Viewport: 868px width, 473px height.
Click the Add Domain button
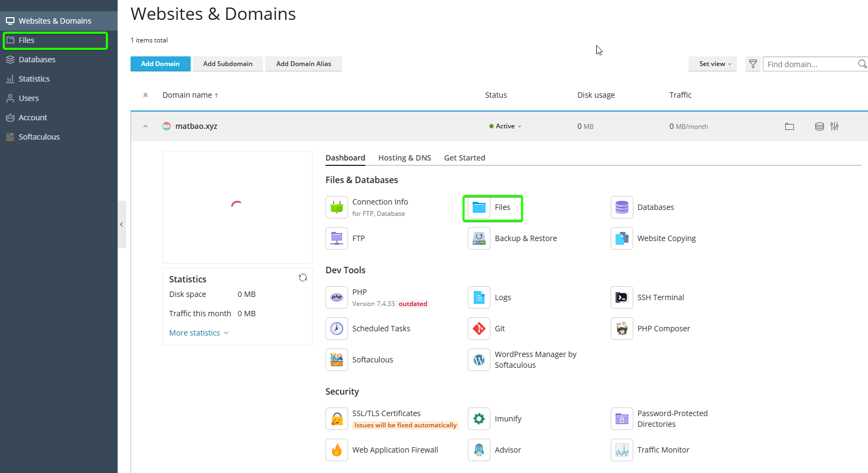click(x=160, y=64)
